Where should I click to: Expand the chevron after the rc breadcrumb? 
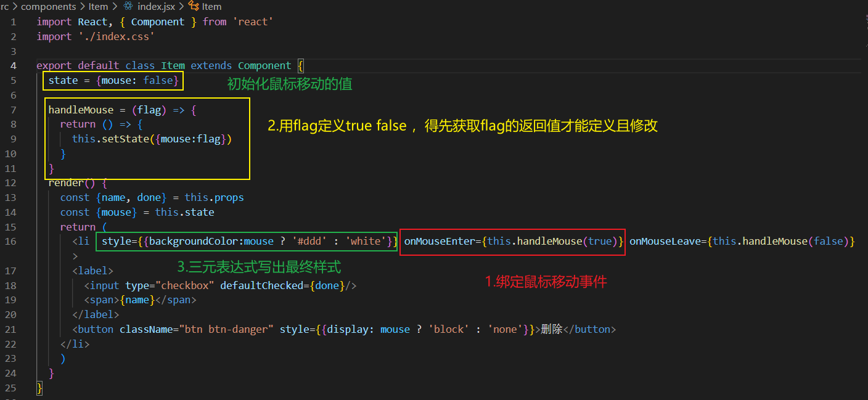pyautogui.click(x=15, y=6)
